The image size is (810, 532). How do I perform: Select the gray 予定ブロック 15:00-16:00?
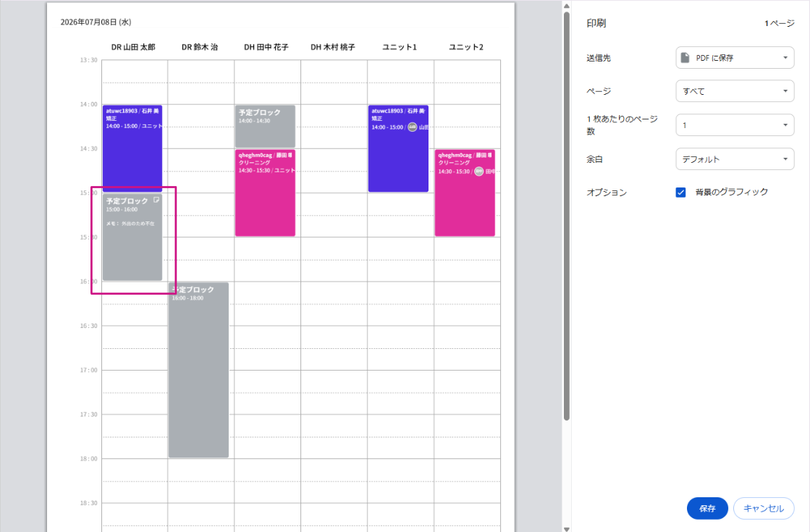click(132, 237)
